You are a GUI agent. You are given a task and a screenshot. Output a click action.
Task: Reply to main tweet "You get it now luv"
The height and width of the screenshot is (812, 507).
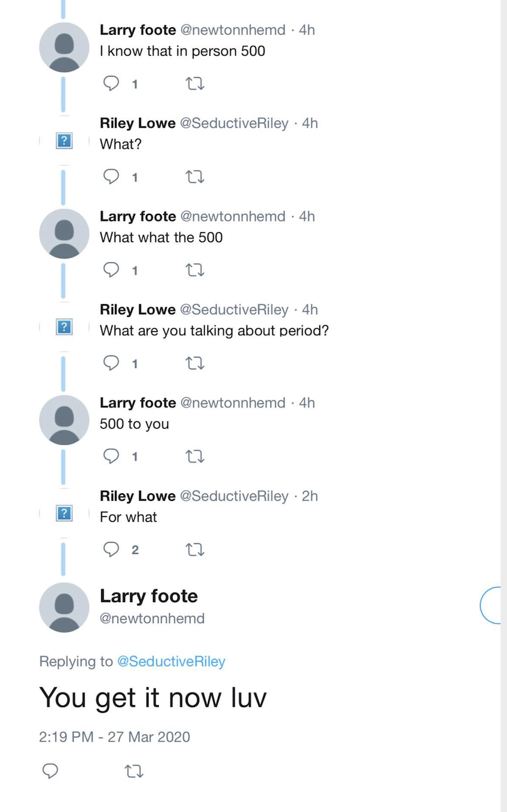coord(50,771)
